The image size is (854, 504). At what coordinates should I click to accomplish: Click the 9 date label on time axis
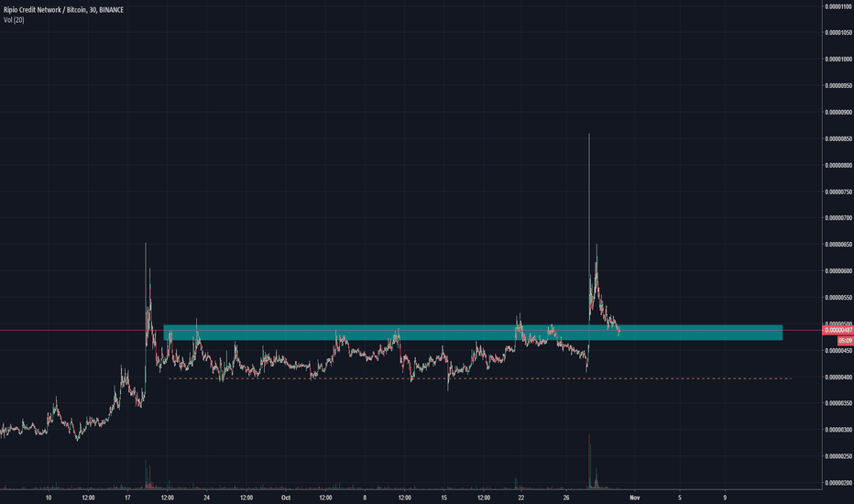pyautogui.click(x=725, y=498)
